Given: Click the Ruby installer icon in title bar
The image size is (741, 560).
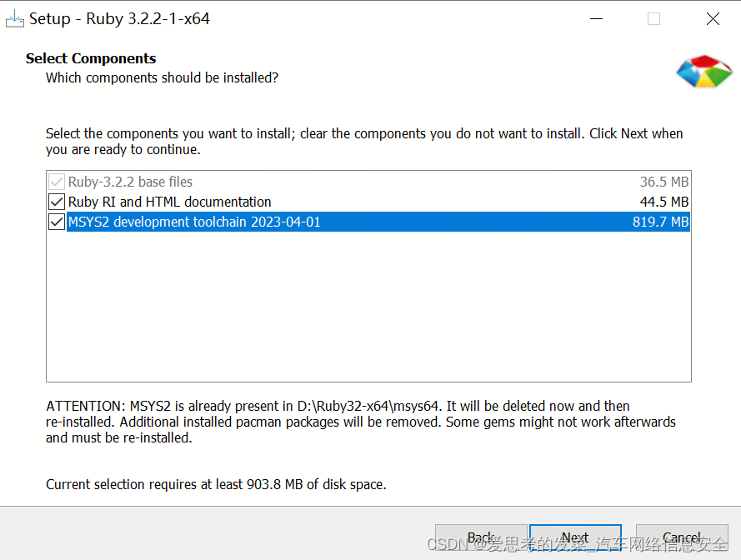Looking at the screenshot, I should [x=17, y=17].
